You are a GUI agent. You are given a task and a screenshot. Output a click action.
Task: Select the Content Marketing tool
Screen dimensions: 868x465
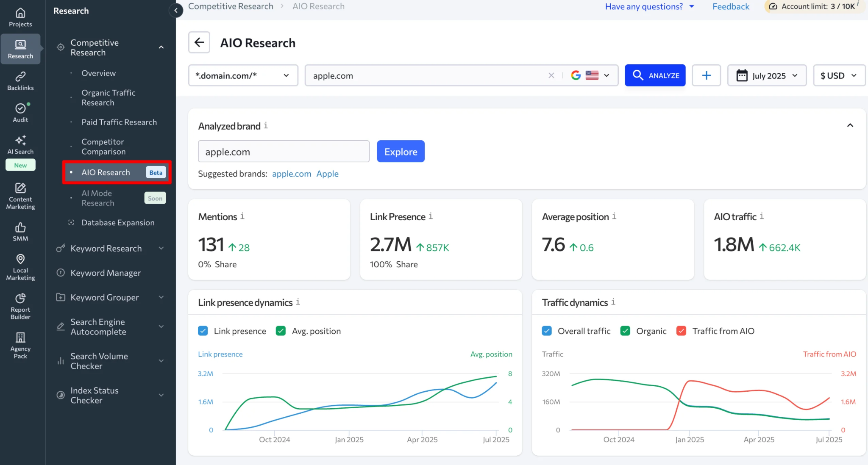coord(20,196)
